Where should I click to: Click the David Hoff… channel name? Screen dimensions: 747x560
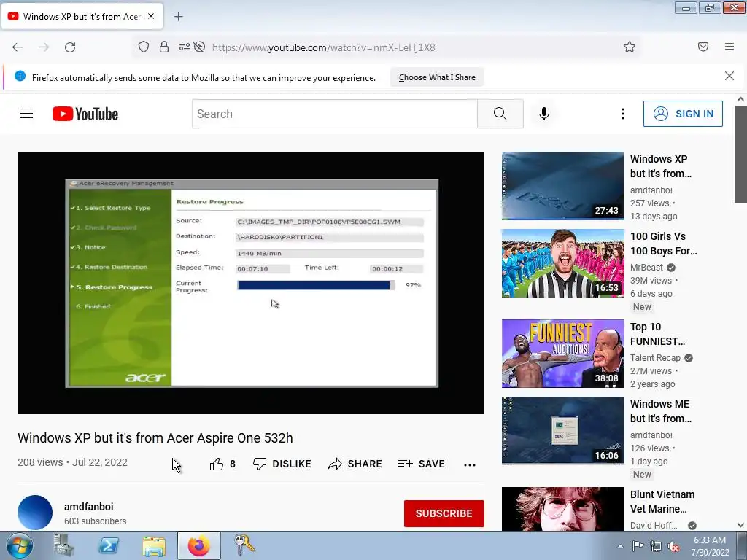pos(654,525)
